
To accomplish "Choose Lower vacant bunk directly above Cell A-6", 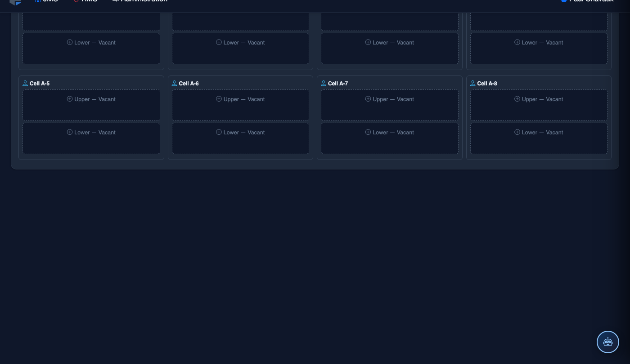I will click(x=240, y=49).
